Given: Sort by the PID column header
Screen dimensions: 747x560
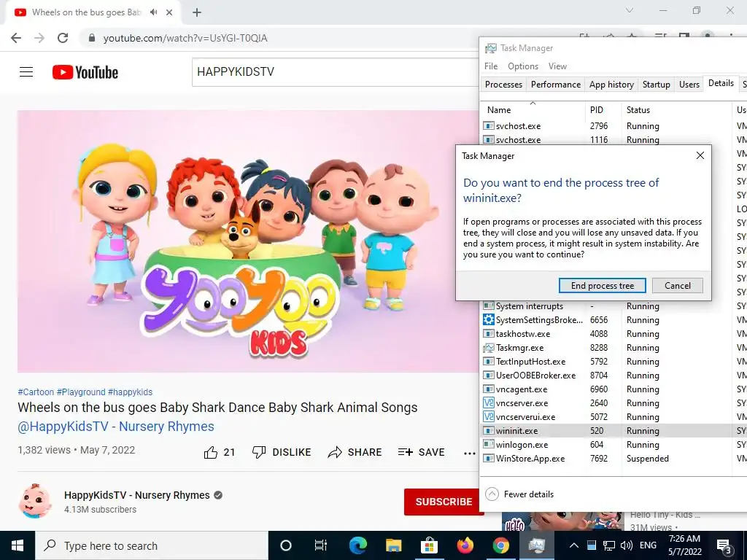Looking at the screenshot, I should coord(603,109).
